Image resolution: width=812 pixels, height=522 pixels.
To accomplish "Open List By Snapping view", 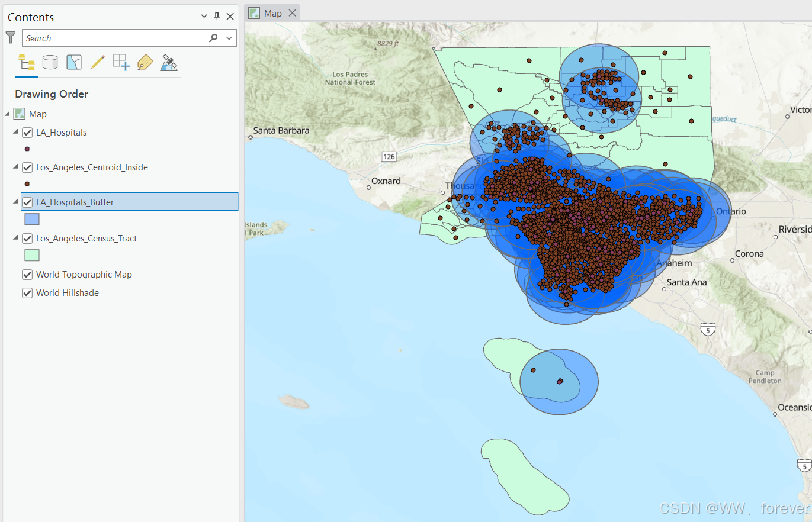I will pos(121,62).
